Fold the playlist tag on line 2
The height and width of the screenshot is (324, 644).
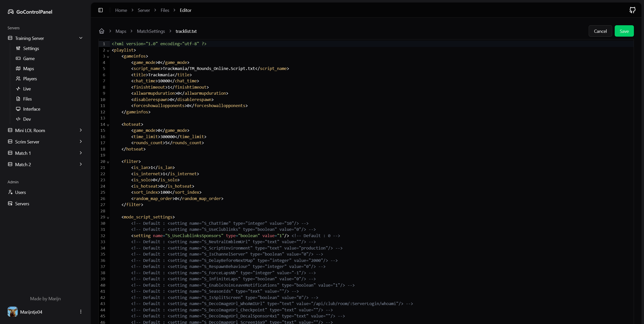tap(108, 51)
